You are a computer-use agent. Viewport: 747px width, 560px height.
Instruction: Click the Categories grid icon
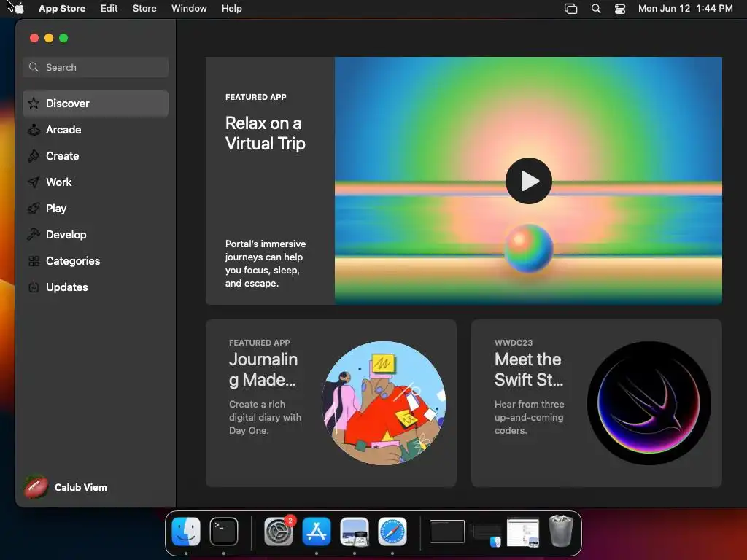coord(34,261)
